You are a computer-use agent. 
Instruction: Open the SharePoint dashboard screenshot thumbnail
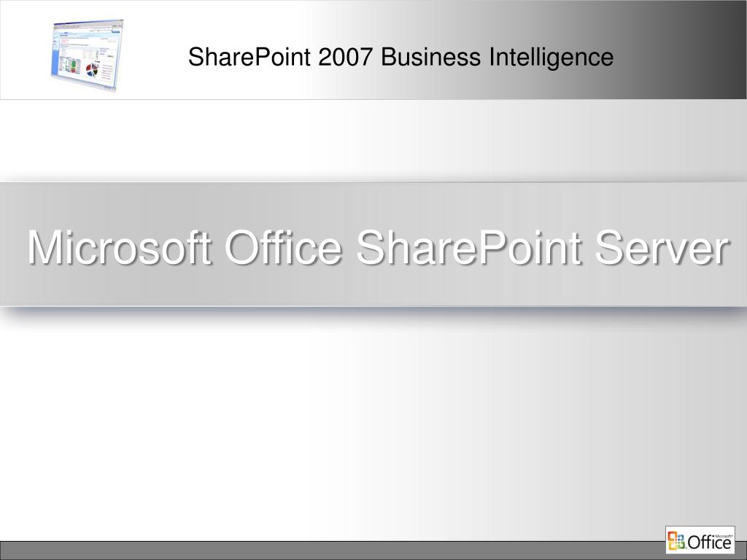[x=88, y=55]
